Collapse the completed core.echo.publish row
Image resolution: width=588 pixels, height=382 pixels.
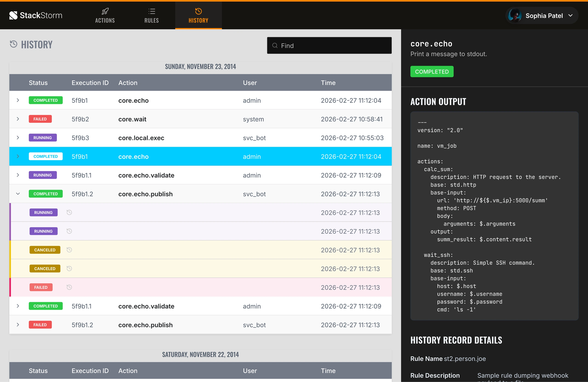(x=18, y=194)
